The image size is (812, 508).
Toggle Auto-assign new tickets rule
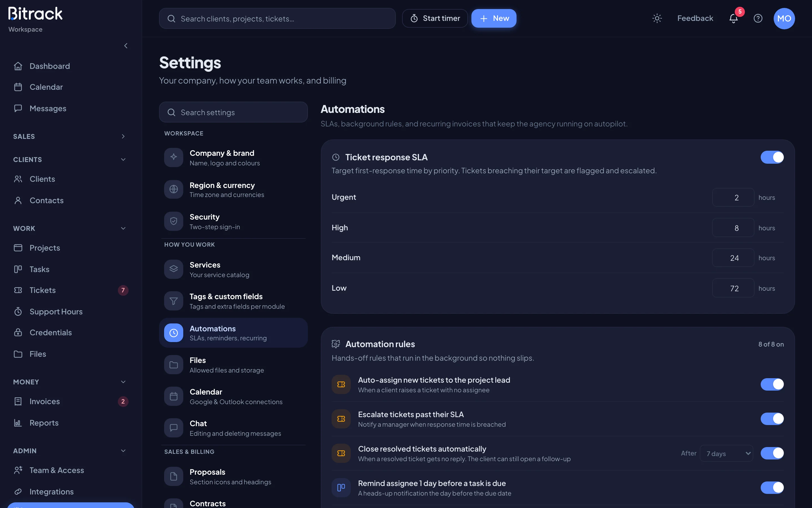point(772,384)
